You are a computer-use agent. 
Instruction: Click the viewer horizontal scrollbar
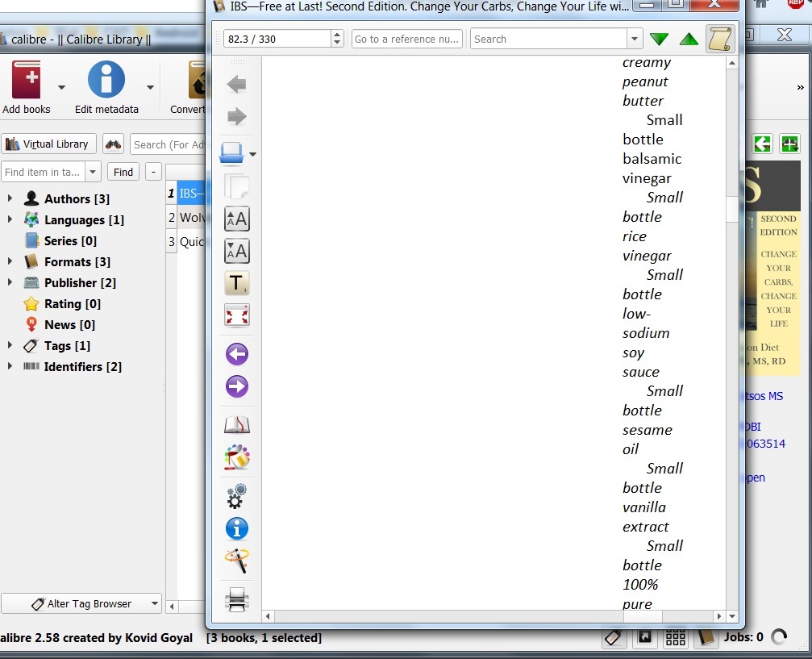[x=493, y=616]
